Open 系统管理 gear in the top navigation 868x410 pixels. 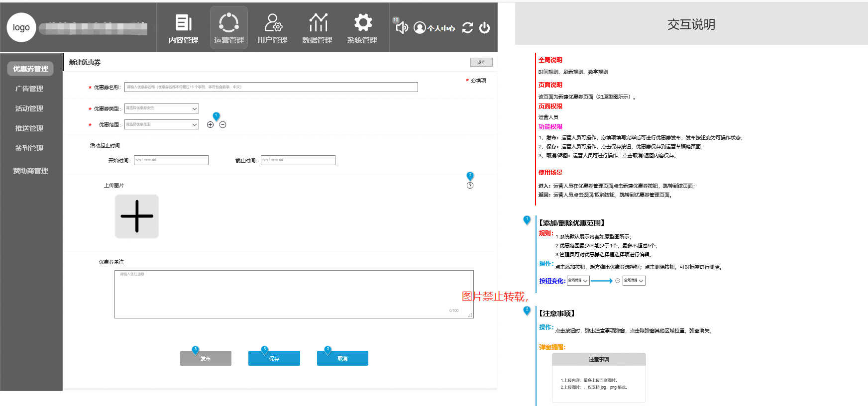pos(362,28)
